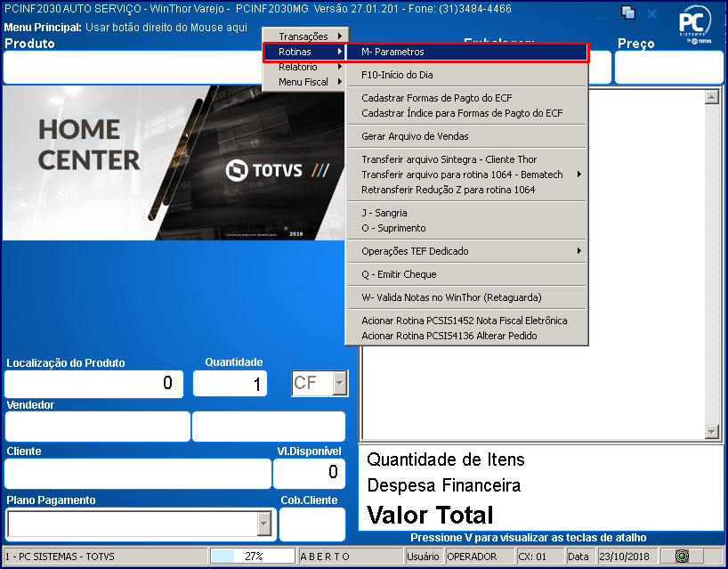The width and height of the screenshot is (728, 569).
Task: Click the Despesa Financeira label
Action: click(x=444, y=485)
